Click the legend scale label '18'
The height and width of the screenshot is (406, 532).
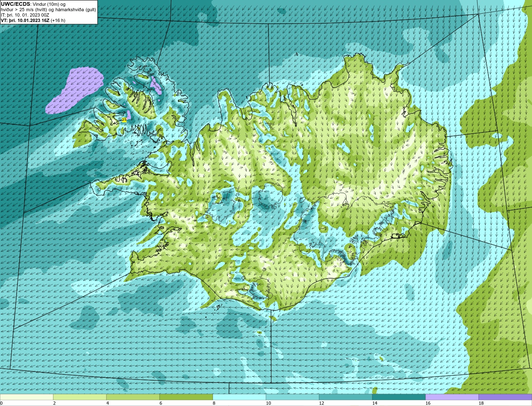point(481,403)
